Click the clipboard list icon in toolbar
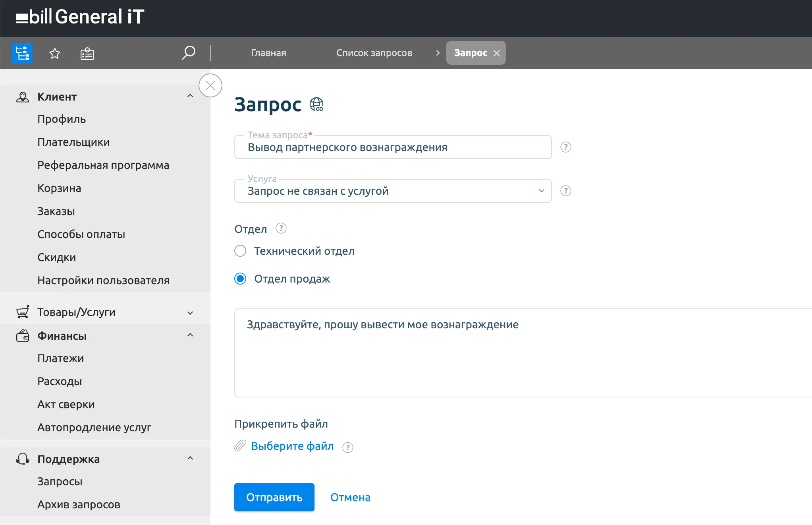The image size is (812, 525). tap(87, 53)
